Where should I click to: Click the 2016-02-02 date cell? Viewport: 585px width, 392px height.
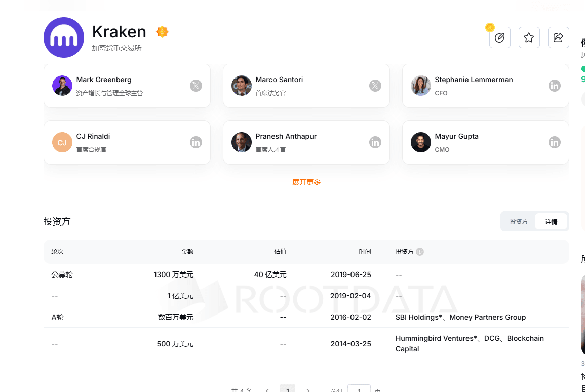tap(350, 318)
